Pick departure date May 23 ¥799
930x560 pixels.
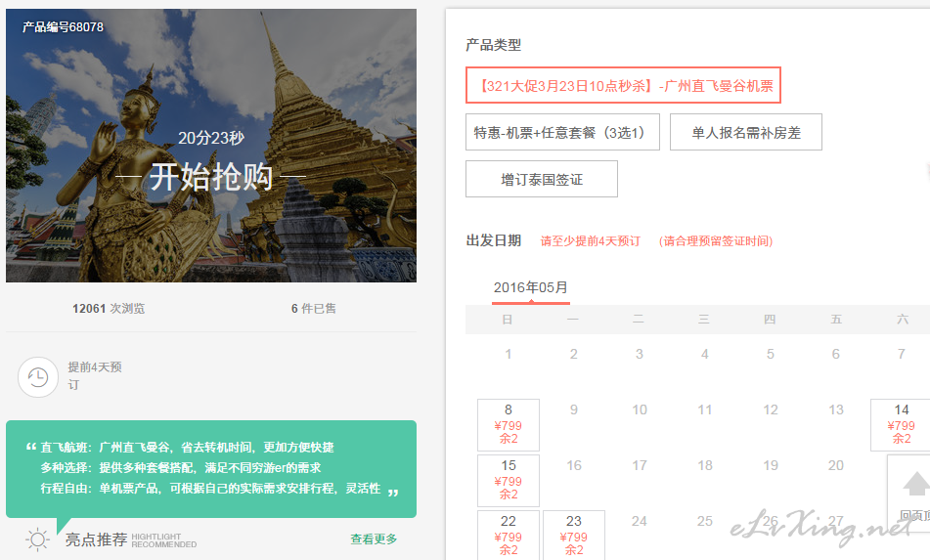[573, 536]
